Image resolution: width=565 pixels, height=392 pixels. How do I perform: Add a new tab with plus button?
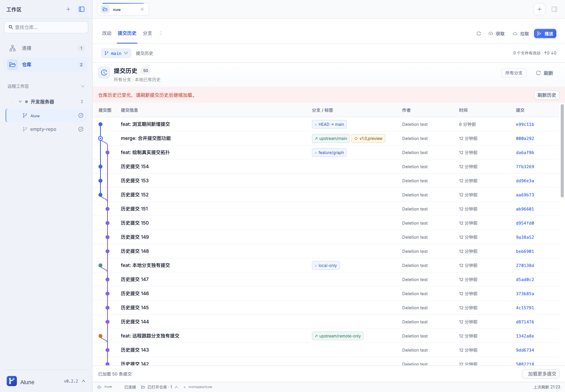pyautogui.click(x=539, y=9)
